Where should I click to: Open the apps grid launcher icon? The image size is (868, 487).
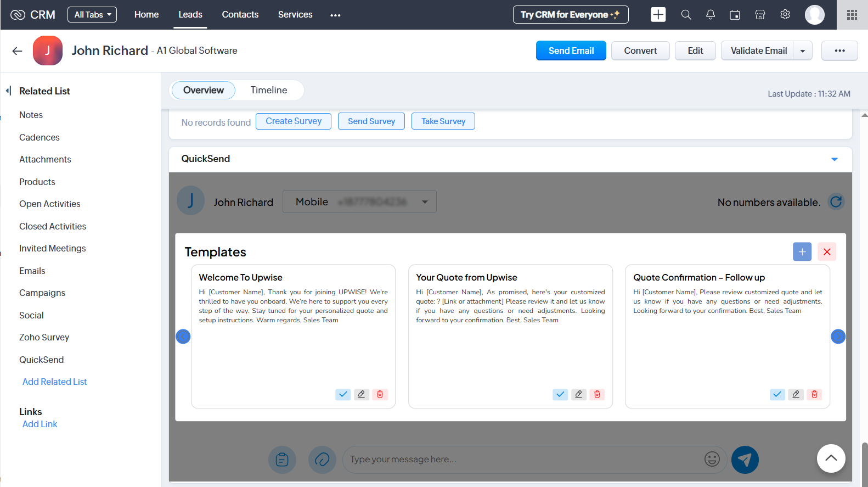pyautogui.click(x=852, y=15)
